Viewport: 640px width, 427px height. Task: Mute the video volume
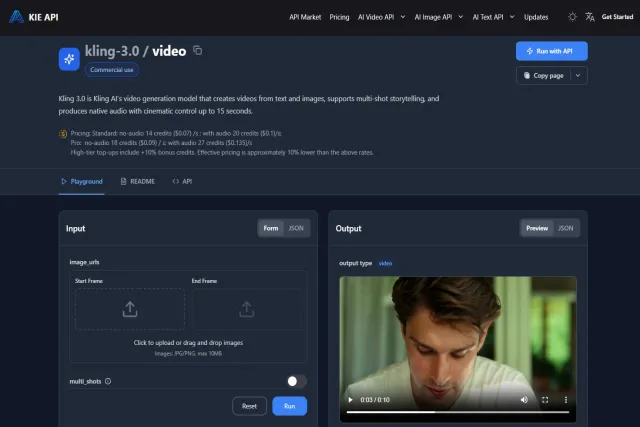coord(524,400)
